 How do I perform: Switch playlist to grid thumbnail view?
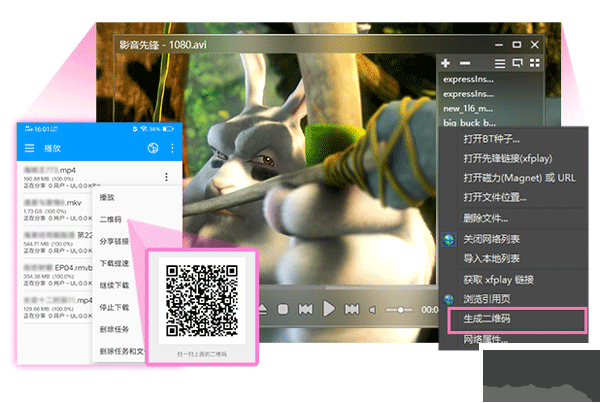[535, 63]
